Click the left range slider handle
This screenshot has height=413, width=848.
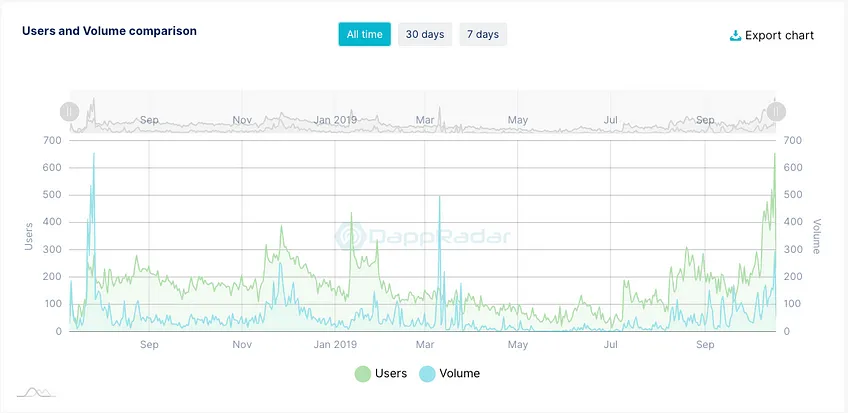(x=69, y=112)
